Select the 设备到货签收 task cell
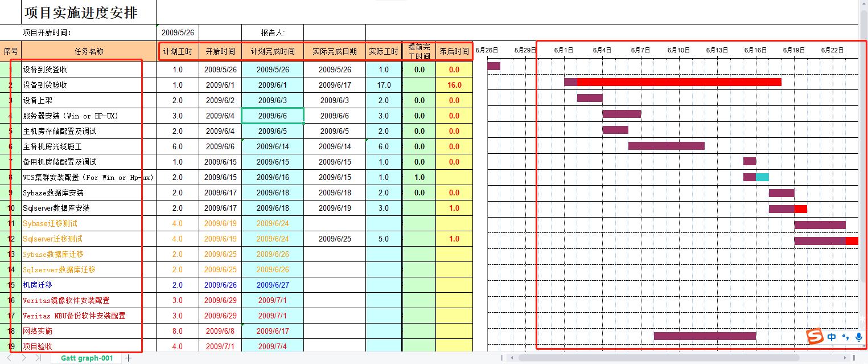The image size is (868, 364). (89, 69)
